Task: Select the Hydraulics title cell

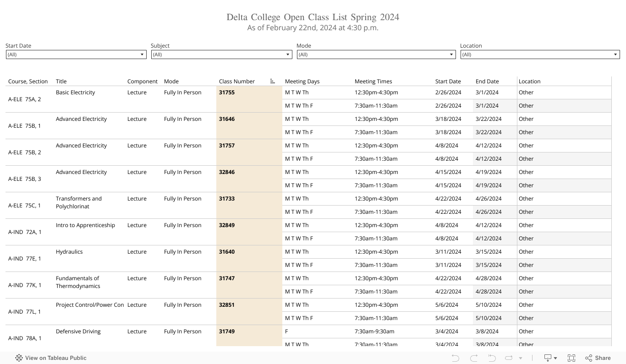Action: click(x=69, y=252)
